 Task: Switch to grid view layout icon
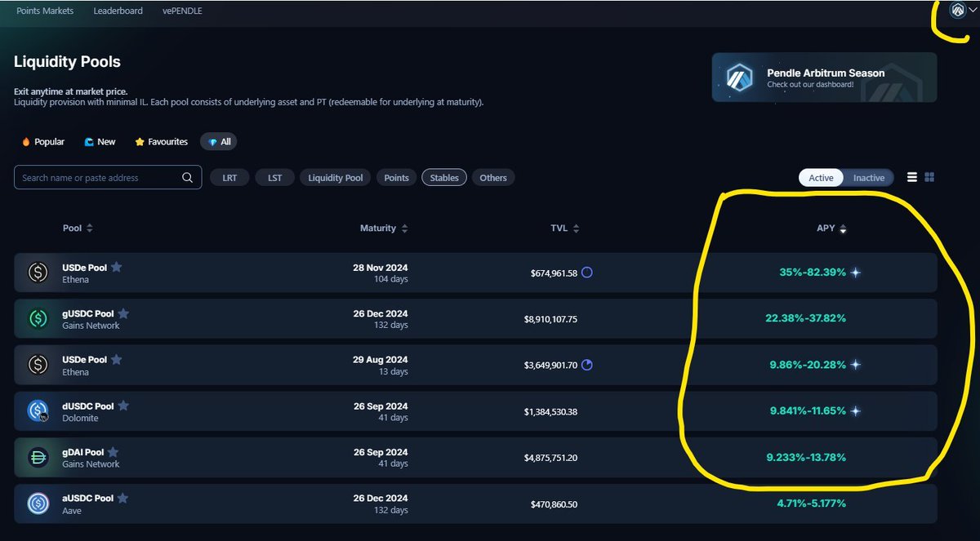pos(929,177)
